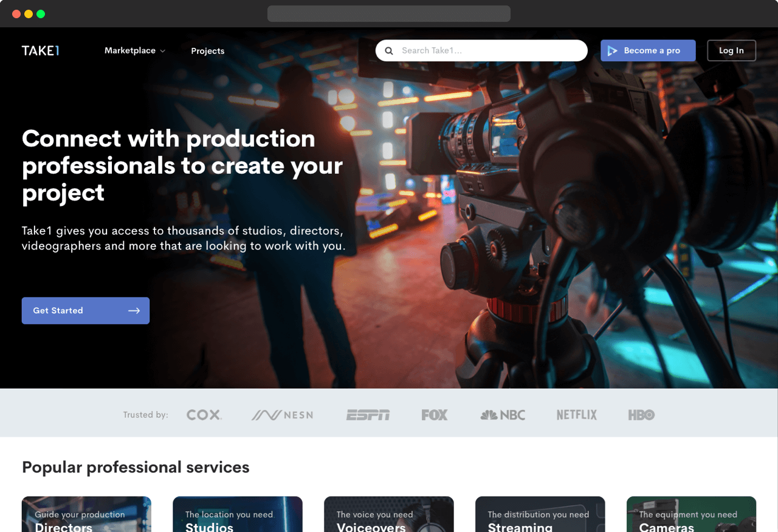Image resolution: width=778 pixels, height=532 pixels.
Task: Choose the Streaming service card
Action: click(540, 515)
